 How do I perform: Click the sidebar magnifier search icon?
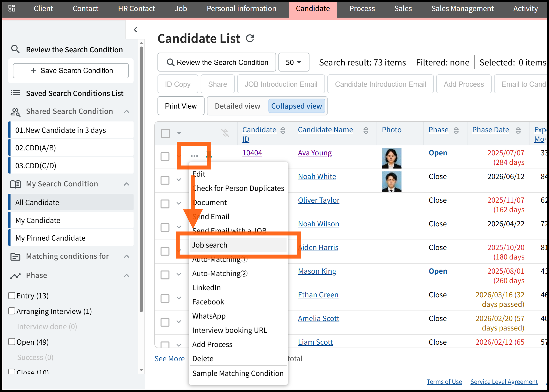(15, 49)
